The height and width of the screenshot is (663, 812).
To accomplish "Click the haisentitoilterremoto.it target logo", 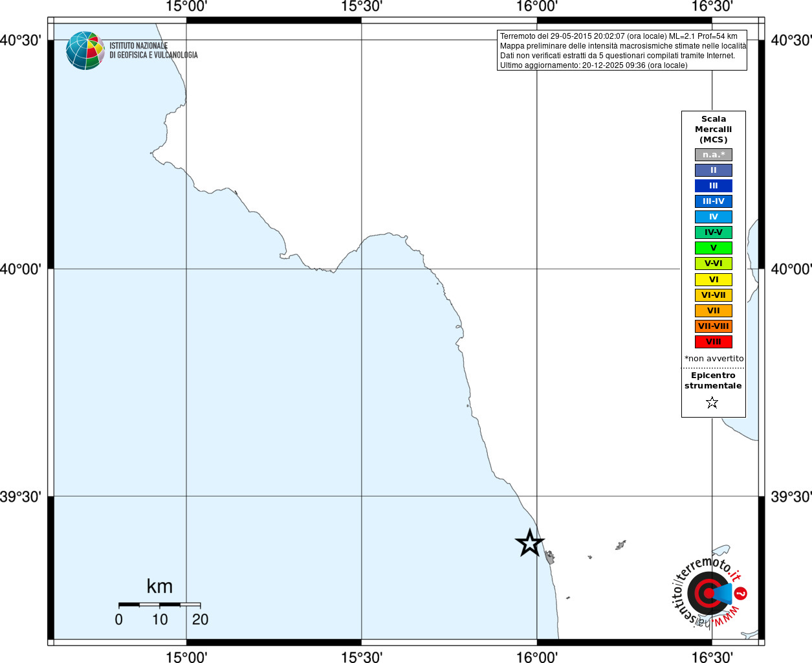I will [708, 592].
